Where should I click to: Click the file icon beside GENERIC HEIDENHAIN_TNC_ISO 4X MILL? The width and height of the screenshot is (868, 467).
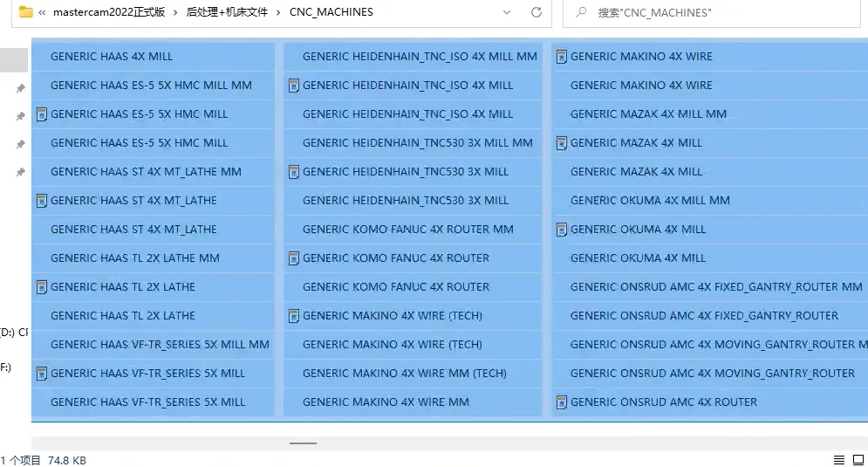tap(294, 86)
